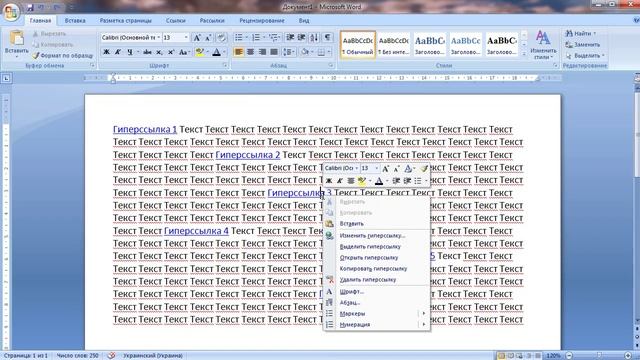The image size is (640, 360).
Task: Open the Рецензирование ribbon tab
Action: coord(262,20)
